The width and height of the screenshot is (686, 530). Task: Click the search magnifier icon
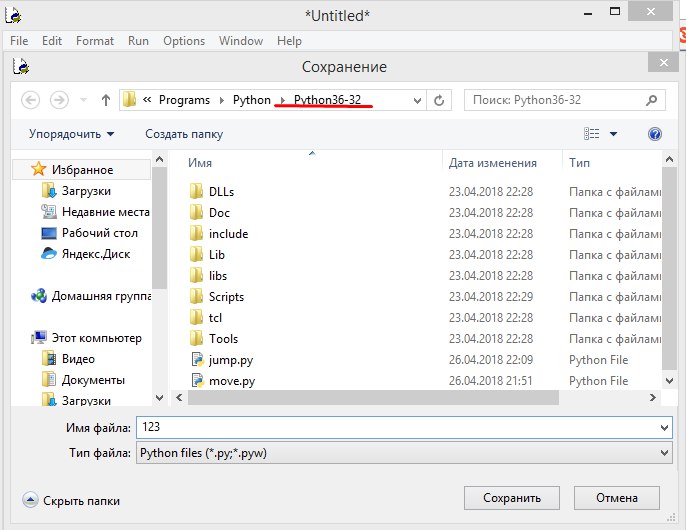tap(651, 100)
